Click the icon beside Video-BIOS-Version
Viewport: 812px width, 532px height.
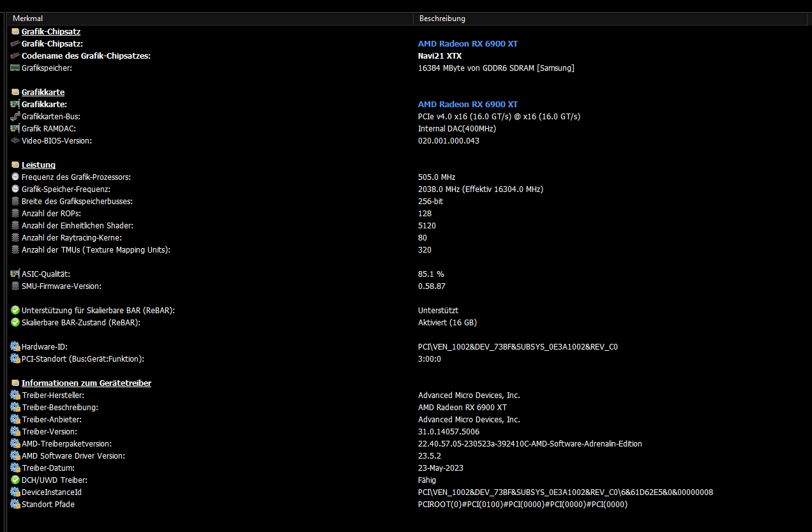tap(15, 140)
